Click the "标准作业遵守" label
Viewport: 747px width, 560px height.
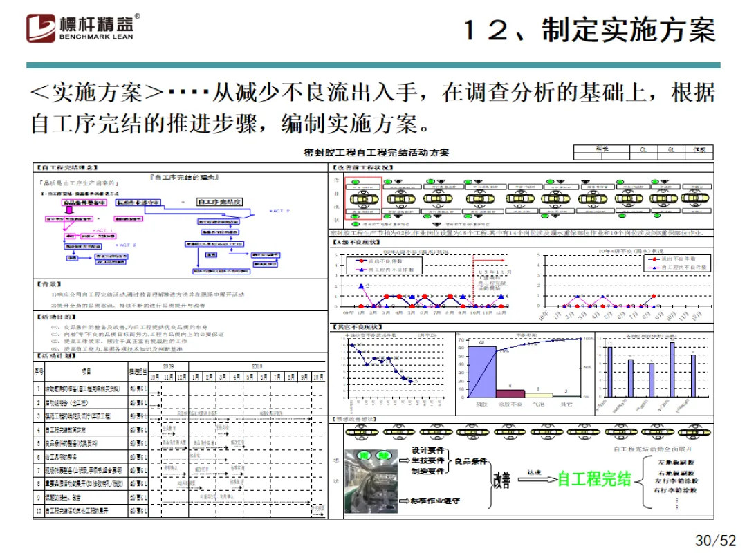click(x=436, y=501)
